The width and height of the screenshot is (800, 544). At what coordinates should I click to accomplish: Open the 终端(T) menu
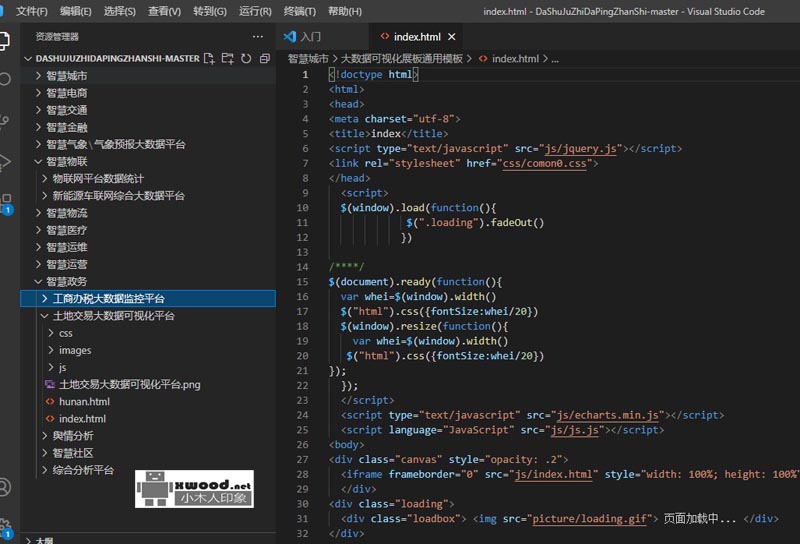299,11
